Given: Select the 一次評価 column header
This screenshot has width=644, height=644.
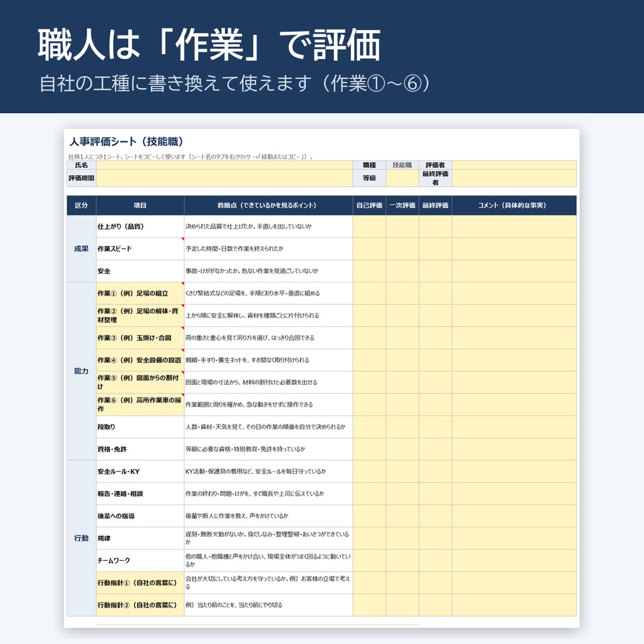Looking at the screenshot, I should coord(402,206).
